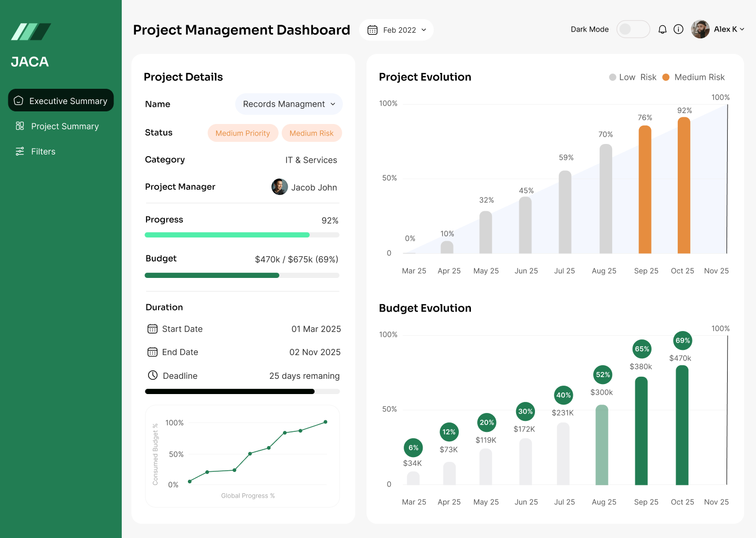Viewport: 756px width, 538px height.
Task: Click the calendar icon beside Feb 2022
Action: (372, 30)
